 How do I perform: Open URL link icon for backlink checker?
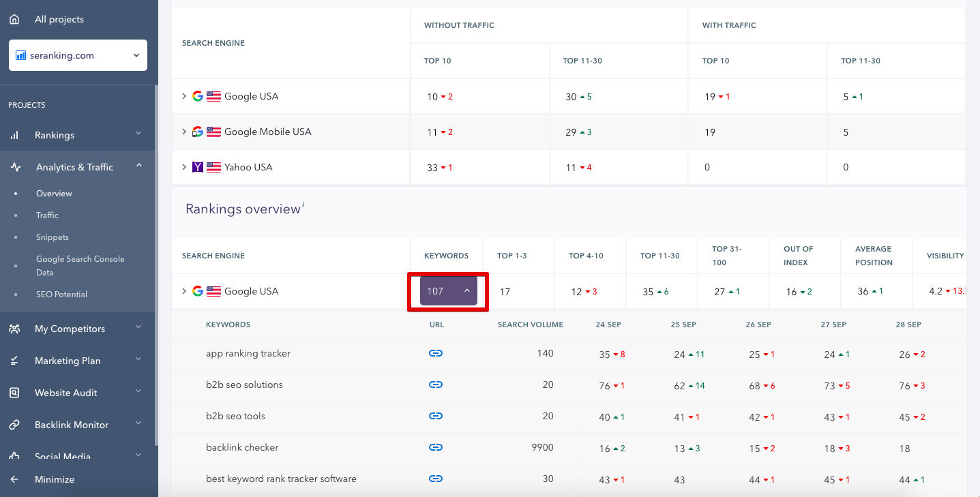point(436,447)
